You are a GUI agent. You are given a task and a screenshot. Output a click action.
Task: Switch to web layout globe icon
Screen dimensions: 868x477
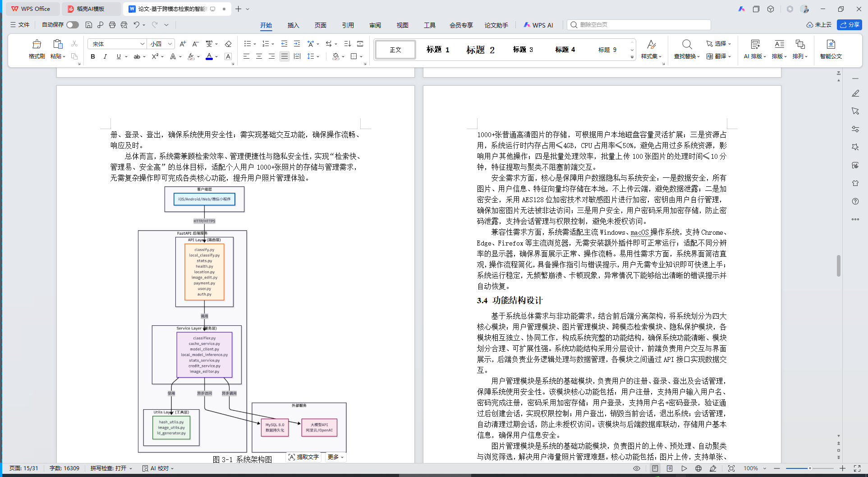(698, 468)
